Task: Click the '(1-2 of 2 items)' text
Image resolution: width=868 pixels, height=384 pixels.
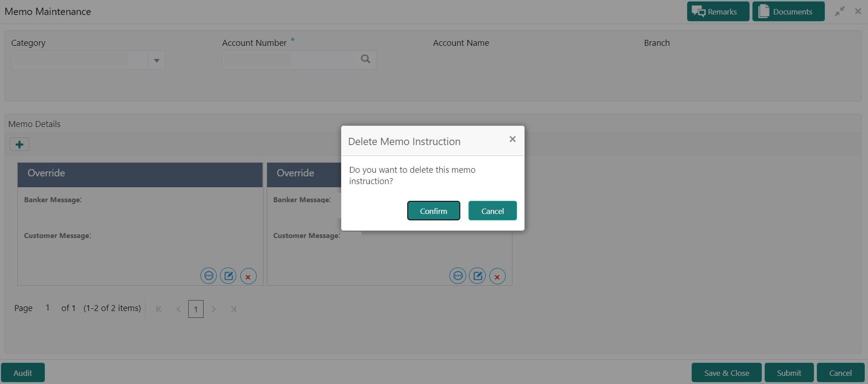Action: pos(112,308)
